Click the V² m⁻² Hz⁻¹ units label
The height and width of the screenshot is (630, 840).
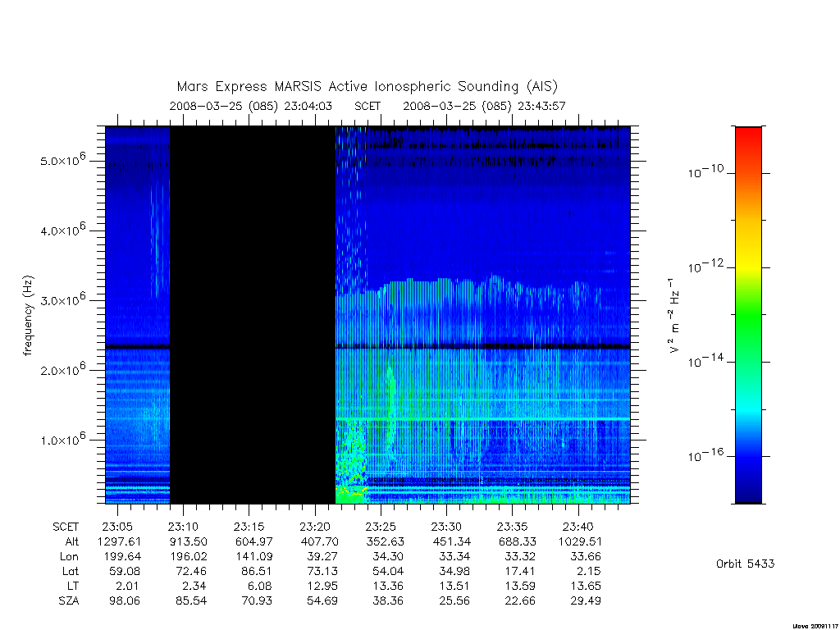coord(674,316)
